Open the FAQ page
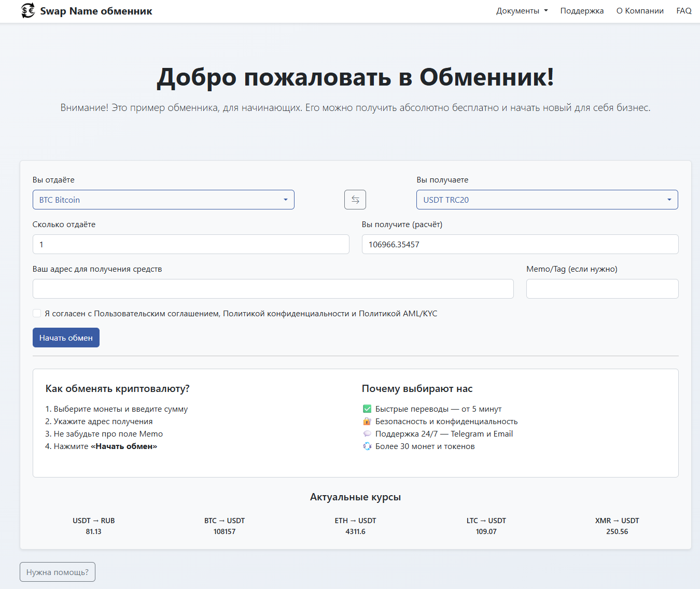700x589 pixels. pos(683,11)
